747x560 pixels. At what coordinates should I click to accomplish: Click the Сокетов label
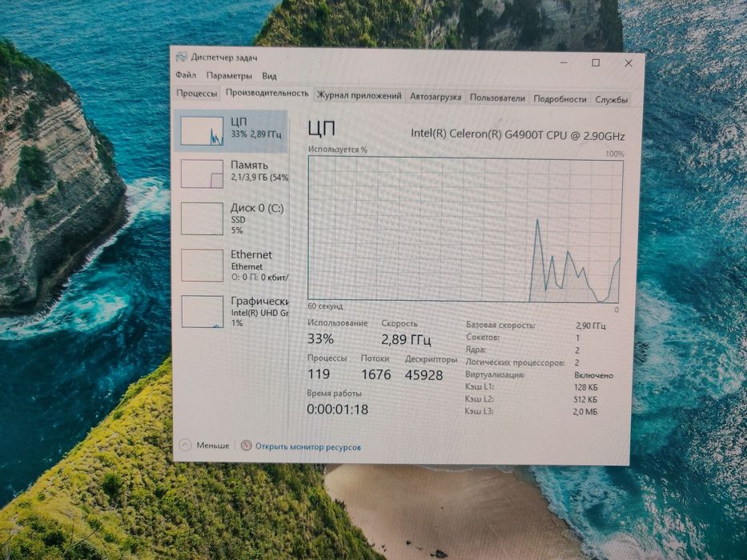483,337
